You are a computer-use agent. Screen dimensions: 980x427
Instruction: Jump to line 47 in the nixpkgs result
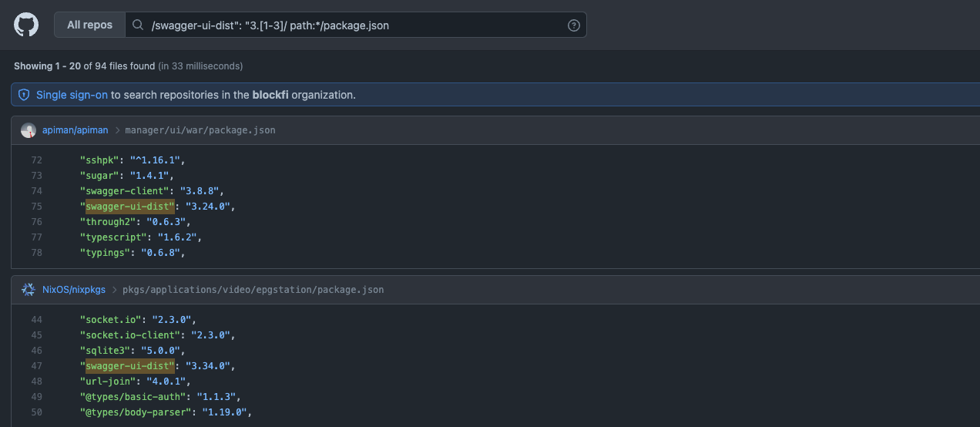point(37,365)
